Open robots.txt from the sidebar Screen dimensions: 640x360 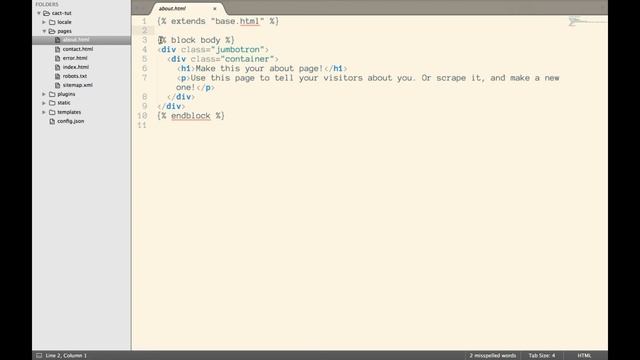click(x=75, y=76)
